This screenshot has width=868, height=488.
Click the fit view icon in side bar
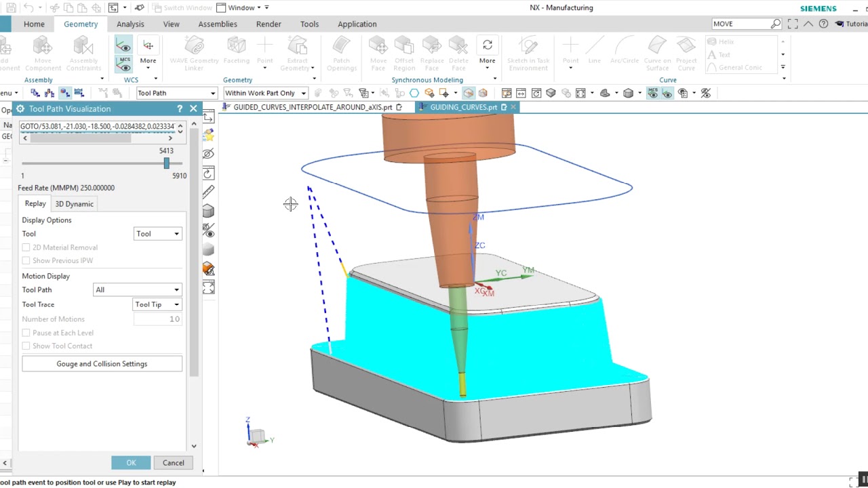tap(208, 288)
